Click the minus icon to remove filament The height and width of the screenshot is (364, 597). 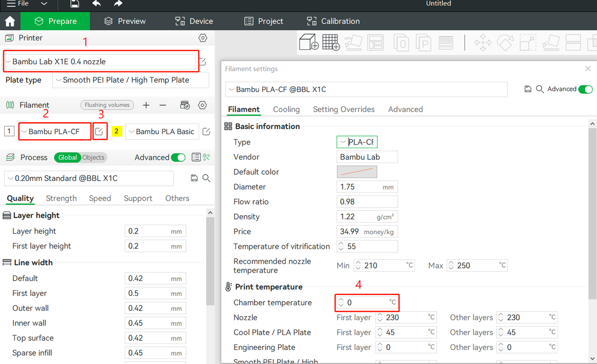click(163, 105)
